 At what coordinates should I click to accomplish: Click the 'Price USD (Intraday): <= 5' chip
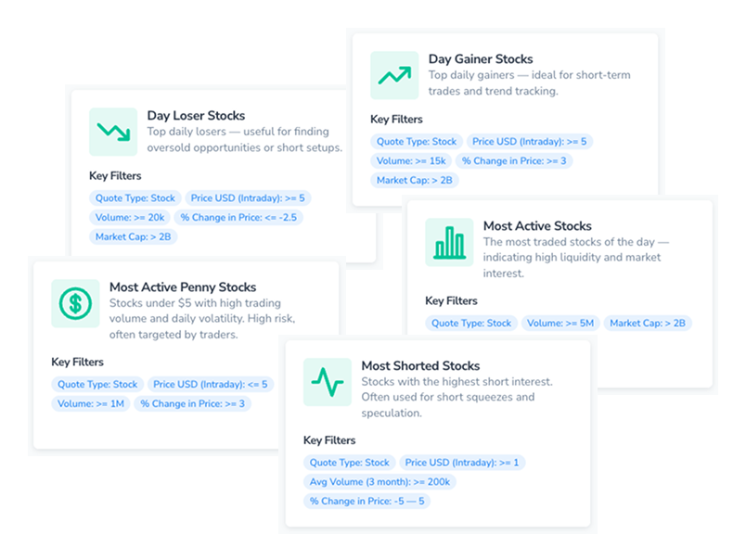click(x=210, y=384)
